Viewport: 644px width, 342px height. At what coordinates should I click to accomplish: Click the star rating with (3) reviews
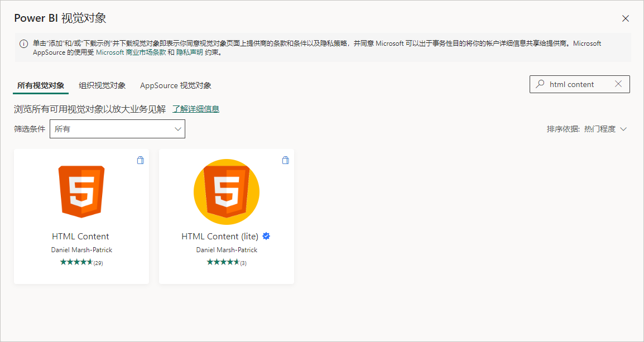coord(227,262)
